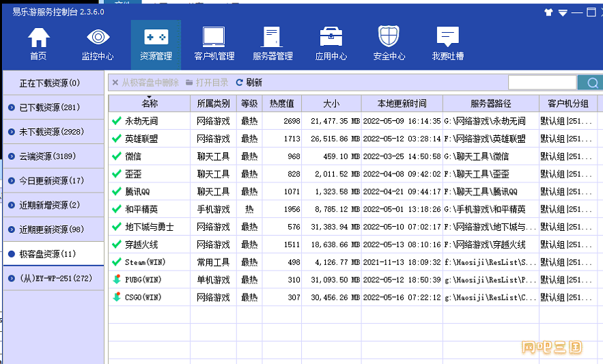Open 客户机管理 monitor icon
603x364 pixels.
click(214, 38)
